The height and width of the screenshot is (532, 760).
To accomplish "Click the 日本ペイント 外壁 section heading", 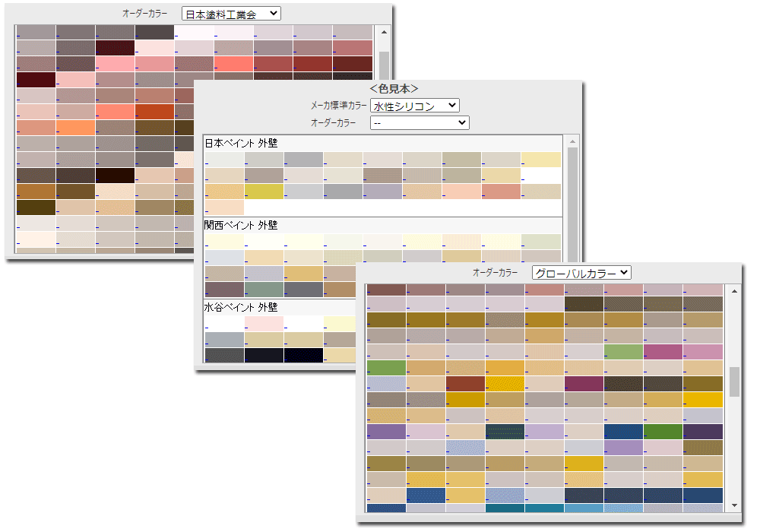I will tap(241, 144).
